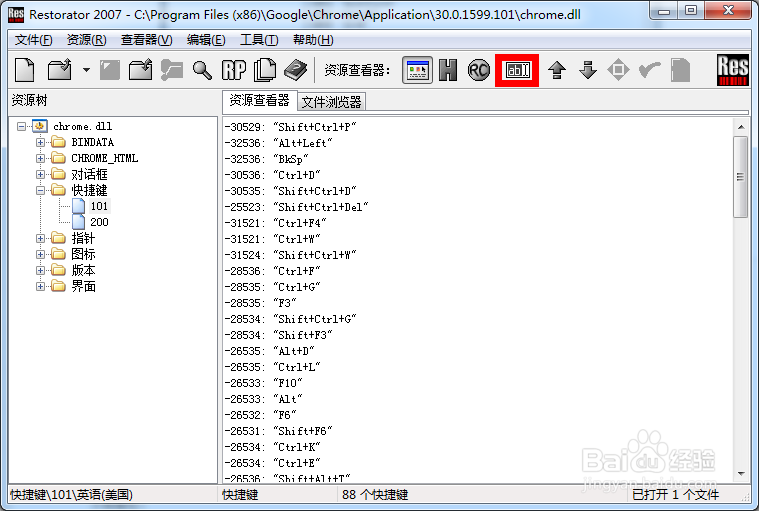This screenshot has width=759, height=511.
Task: Switch to the 资源查看器 tab
Action: tap(259, 101)
